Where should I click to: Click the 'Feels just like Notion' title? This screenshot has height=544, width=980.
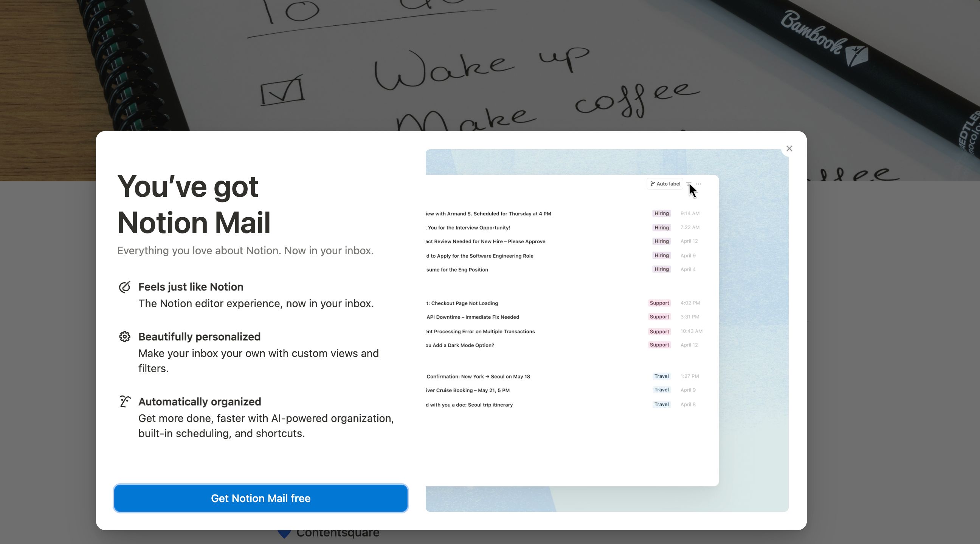[191, 287]
